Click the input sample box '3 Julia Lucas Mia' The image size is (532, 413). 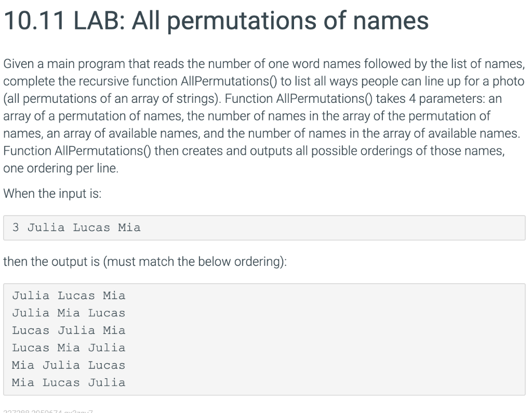(264, 228)
